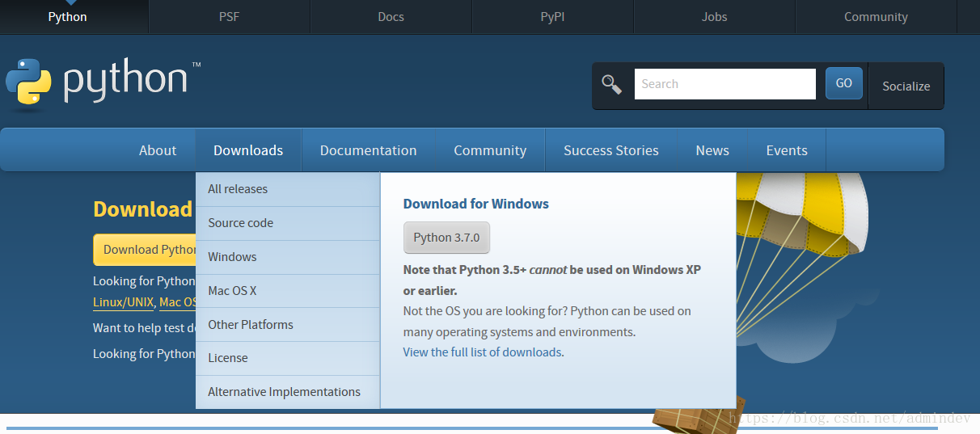Viewport: 980px width, 434px height.
Task: Open the News navigation menu
Action: point(712,150)
